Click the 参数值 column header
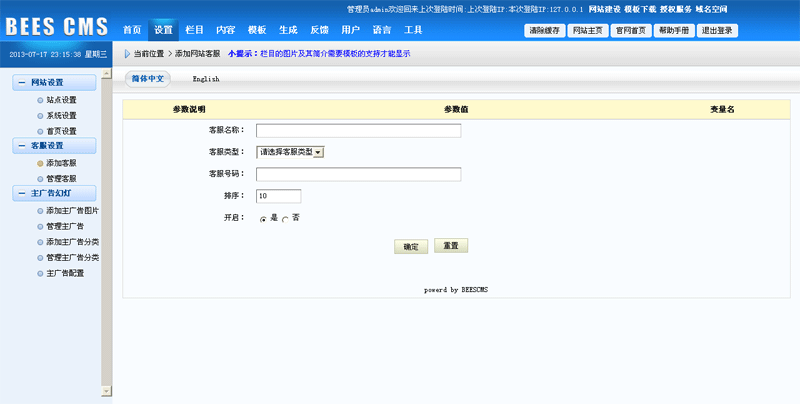The image size is (800, 404). (x=456, y=110)
